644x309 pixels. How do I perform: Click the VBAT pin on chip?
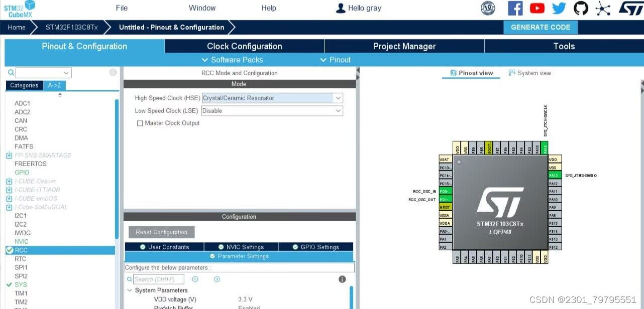(446, 160)
